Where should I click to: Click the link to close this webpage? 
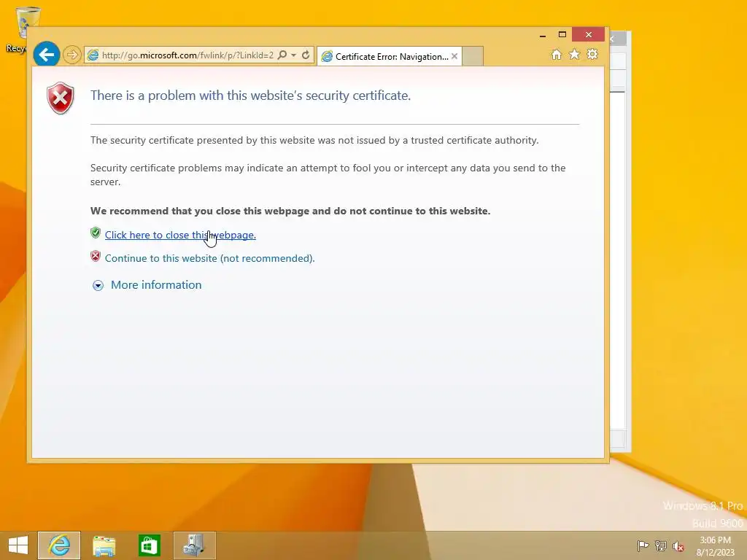180,235
